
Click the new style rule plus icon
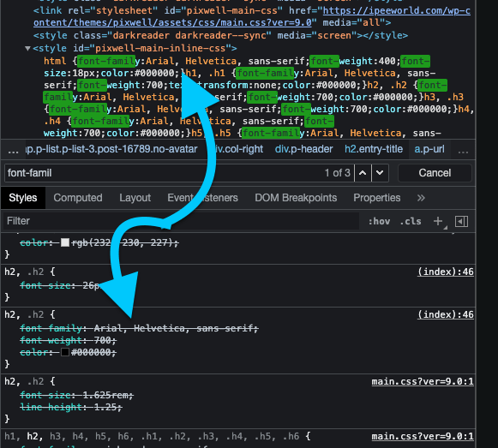(438, 221)
